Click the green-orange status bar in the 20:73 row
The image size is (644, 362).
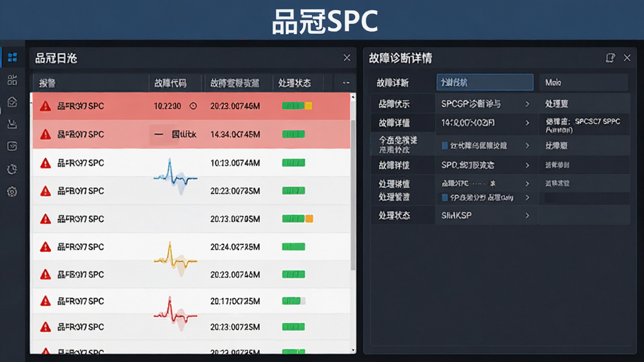[x=297, y=219]
